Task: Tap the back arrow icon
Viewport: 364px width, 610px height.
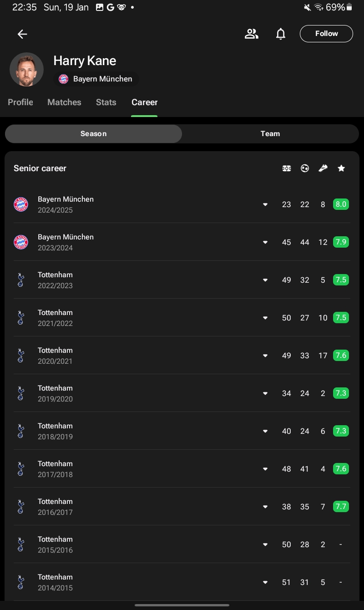Action: pyautogui.click(x=22, y=34)
